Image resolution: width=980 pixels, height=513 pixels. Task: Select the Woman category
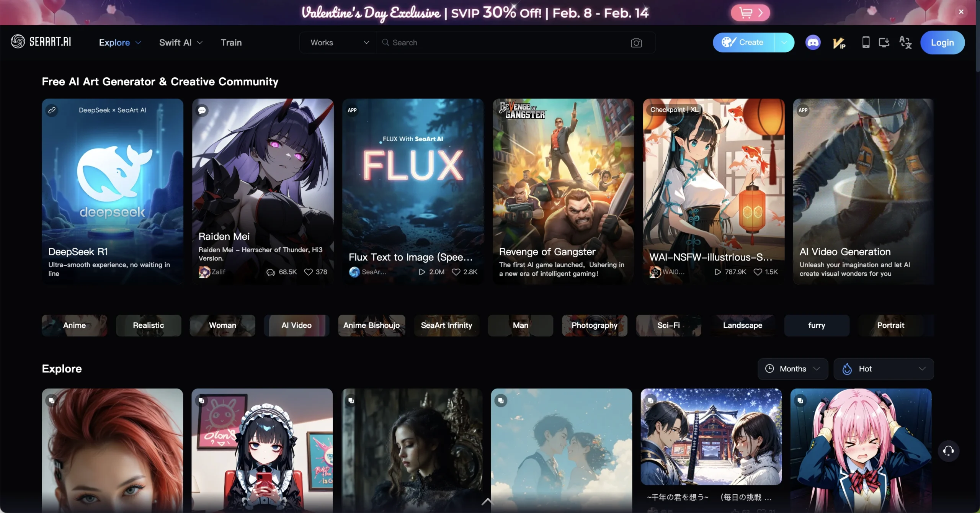(x=222, y=325)
